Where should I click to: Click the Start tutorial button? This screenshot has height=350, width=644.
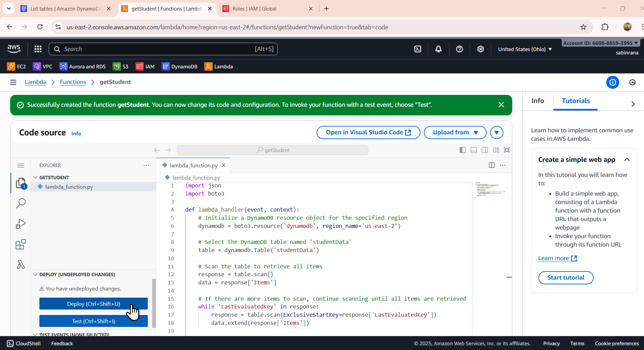click(566, 278)
